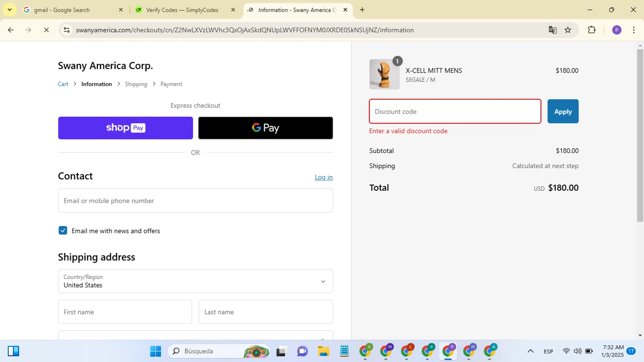The image size is (644, 362).
Task: Check out with Google Pay
Action: click(265, 128)
